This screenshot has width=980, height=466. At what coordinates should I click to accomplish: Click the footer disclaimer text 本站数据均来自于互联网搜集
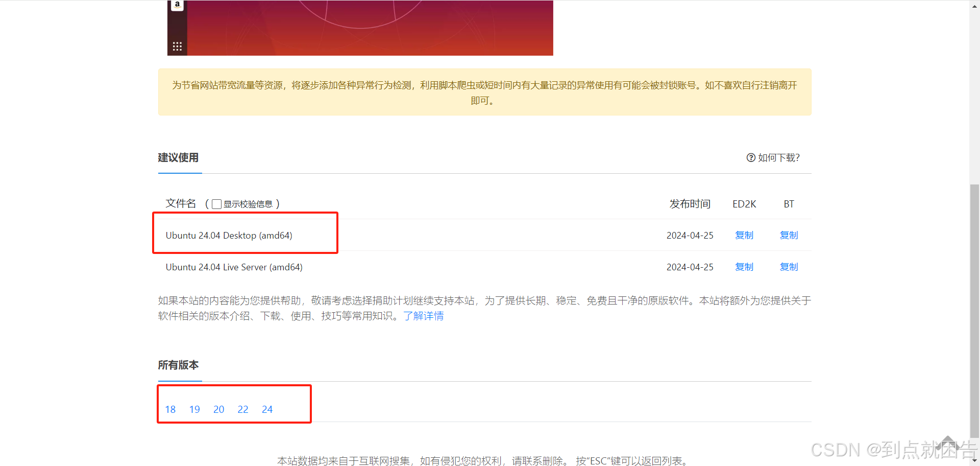(344, 461)
